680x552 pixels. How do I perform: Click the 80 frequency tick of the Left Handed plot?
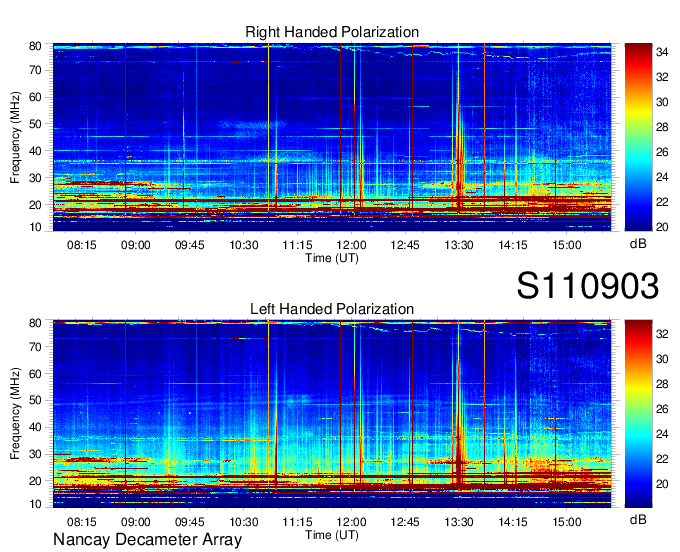[35, 323]
